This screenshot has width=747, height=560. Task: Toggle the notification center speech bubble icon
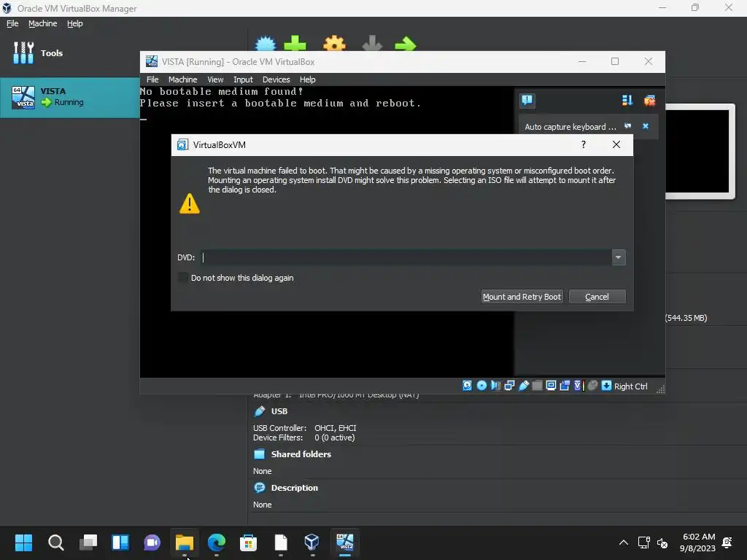tap(527, 100)
